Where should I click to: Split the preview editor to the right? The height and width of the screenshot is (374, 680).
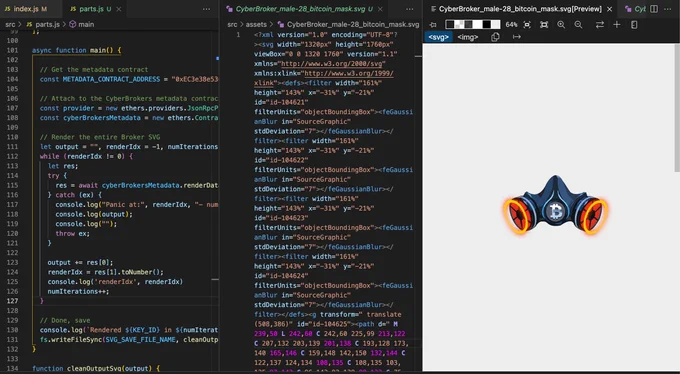(x=654, y=9)
